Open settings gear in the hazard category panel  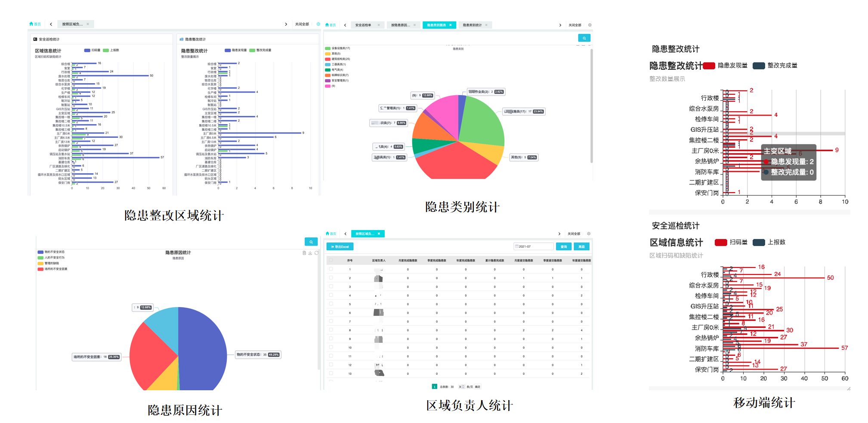[590, 25]
